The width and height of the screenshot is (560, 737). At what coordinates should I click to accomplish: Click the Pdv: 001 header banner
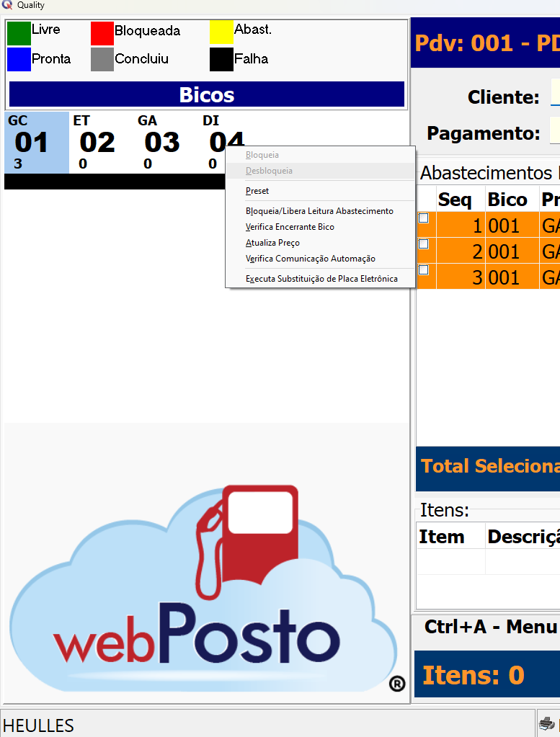485,43
